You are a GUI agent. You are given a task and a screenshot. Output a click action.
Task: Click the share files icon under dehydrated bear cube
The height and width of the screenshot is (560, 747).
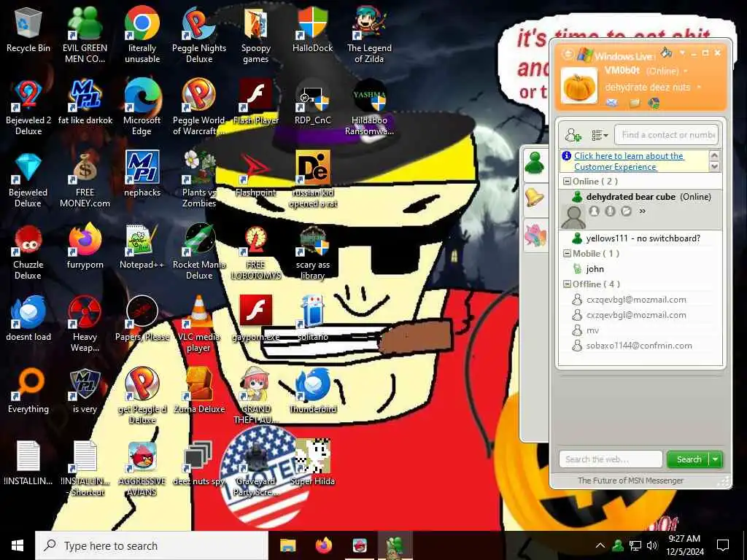pyautogui.click(x=626, y=211)
